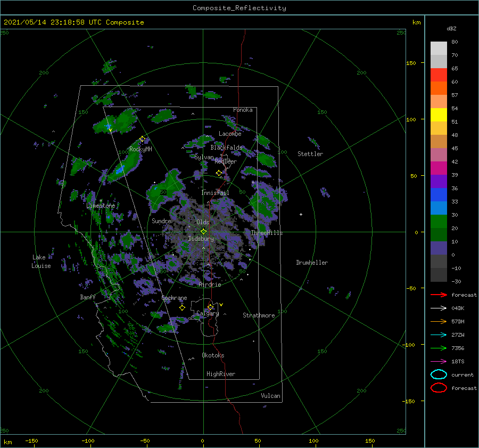
Task: Click the 100 tick label on the right axis
Action: 411,119
